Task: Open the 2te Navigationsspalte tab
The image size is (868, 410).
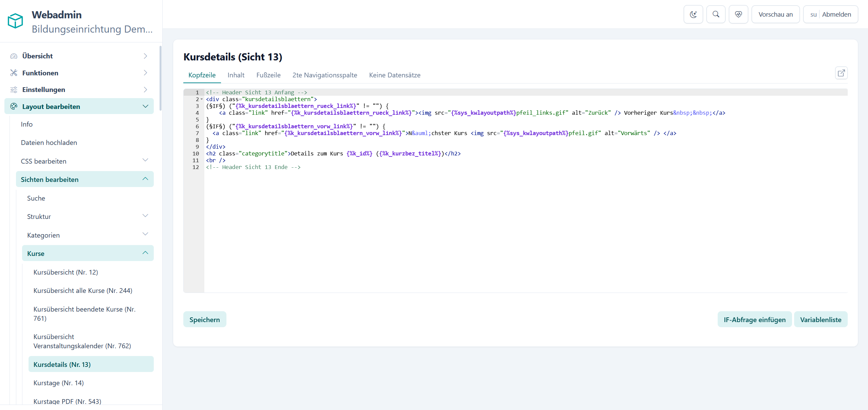Action: (x=325, y=75)
